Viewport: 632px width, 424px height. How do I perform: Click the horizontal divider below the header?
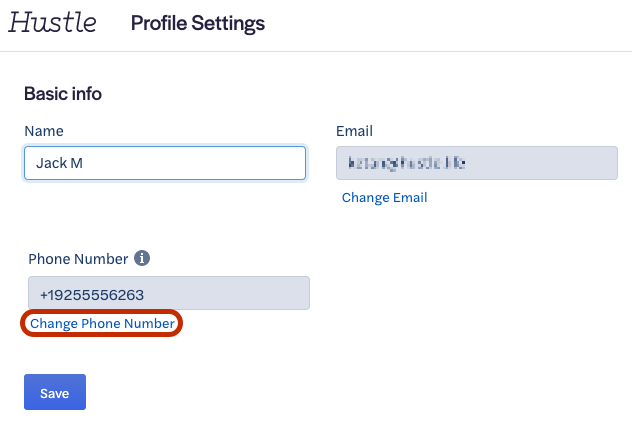(316, 52)
